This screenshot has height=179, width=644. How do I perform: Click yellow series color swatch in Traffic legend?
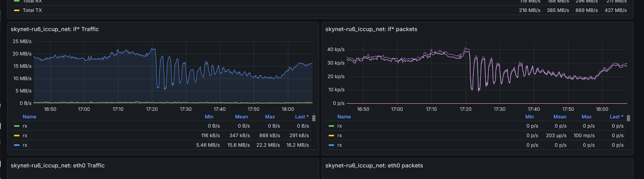tap(17, 136)
